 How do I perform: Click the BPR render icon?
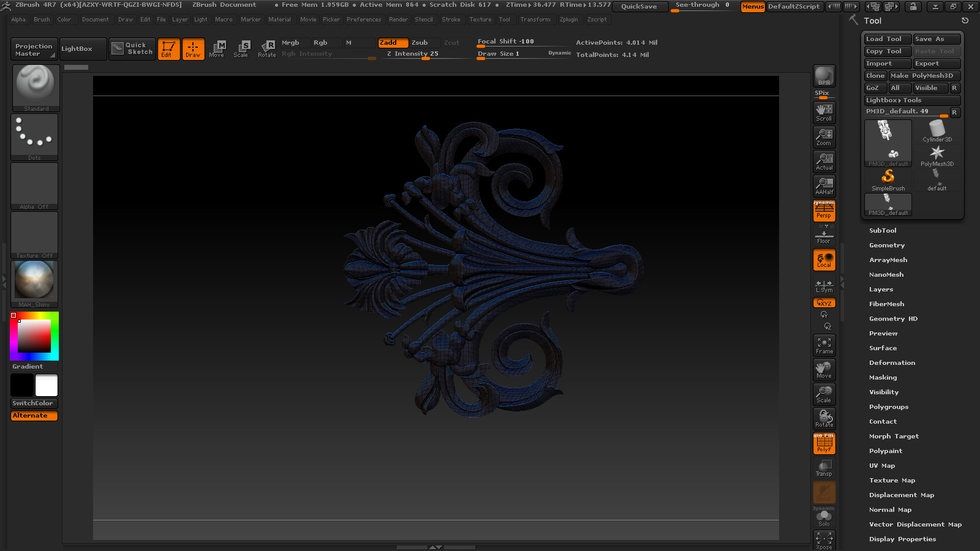(x=824, y=76)
